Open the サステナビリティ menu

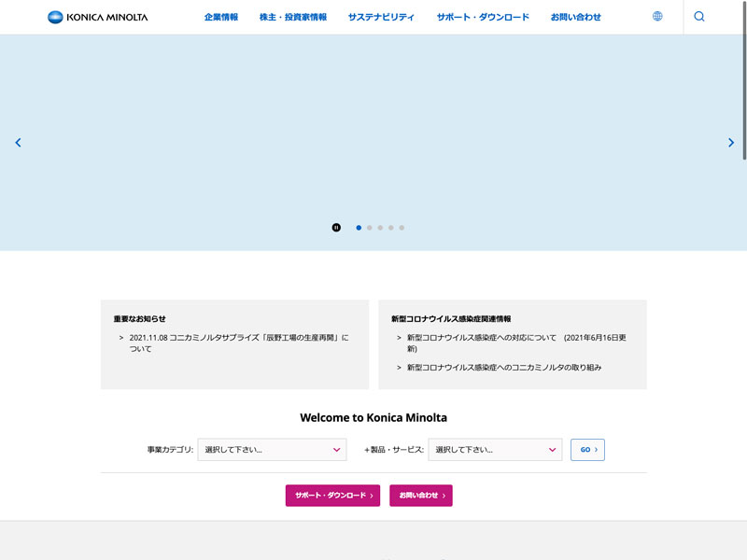click(381, 17)
